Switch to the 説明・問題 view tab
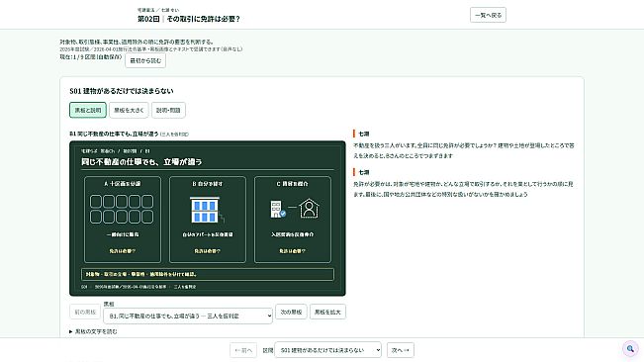This screenshot has width=644, height=362. click(x=168, y=110)
